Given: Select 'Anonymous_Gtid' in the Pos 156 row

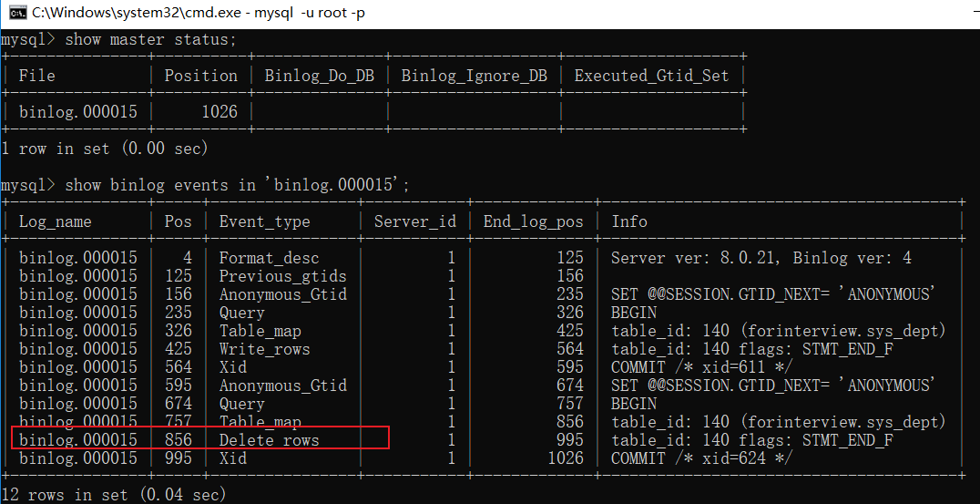Looking at the screenshot, I should [282, 294].
